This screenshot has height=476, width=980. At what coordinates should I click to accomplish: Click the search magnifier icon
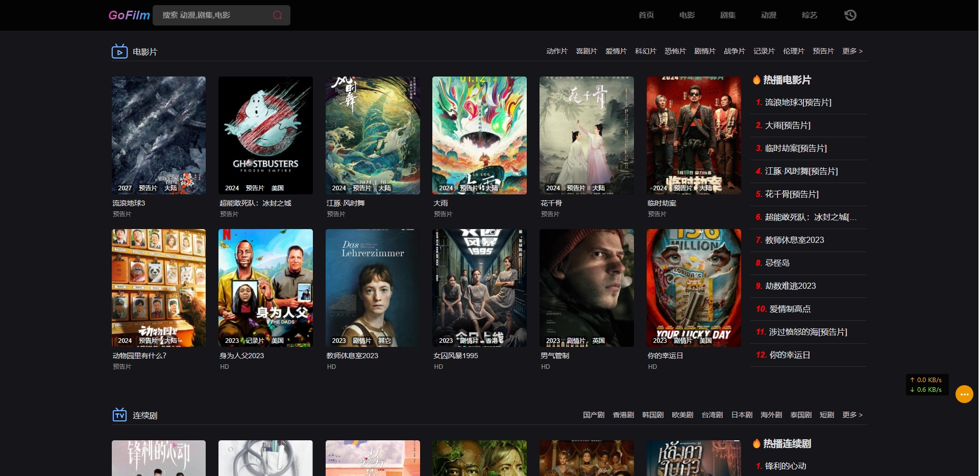(x=277, y=15)
